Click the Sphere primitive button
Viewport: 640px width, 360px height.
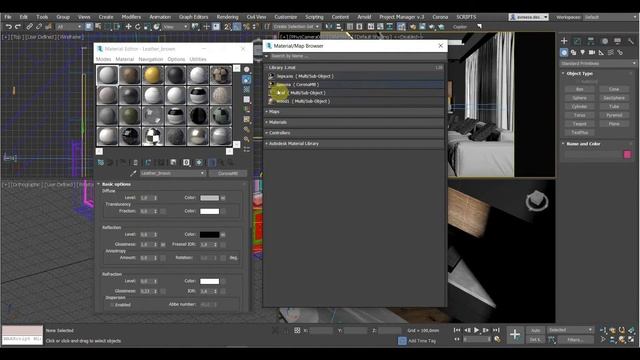point(580,98)
